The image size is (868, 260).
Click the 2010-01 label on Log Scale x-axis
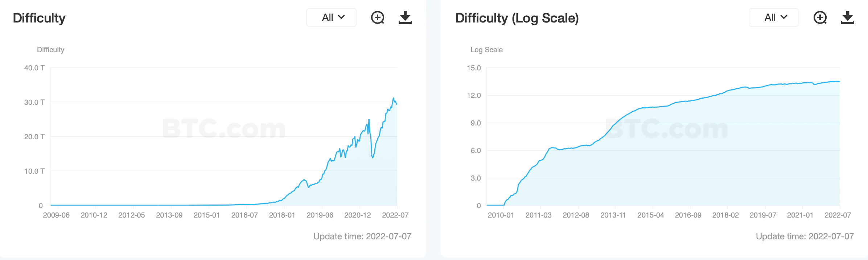[x=501, y=215]
